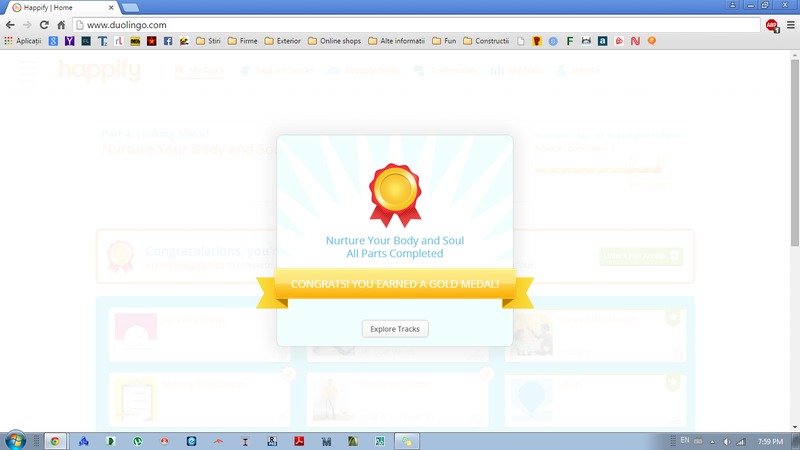
Task: Click the 7:59 PM clock
Action: [x=770, y=441]
